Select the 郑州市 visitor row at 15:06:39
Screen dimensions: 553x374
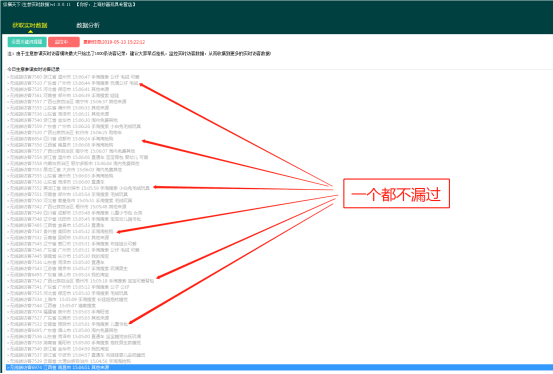click(x=63, y=96)
